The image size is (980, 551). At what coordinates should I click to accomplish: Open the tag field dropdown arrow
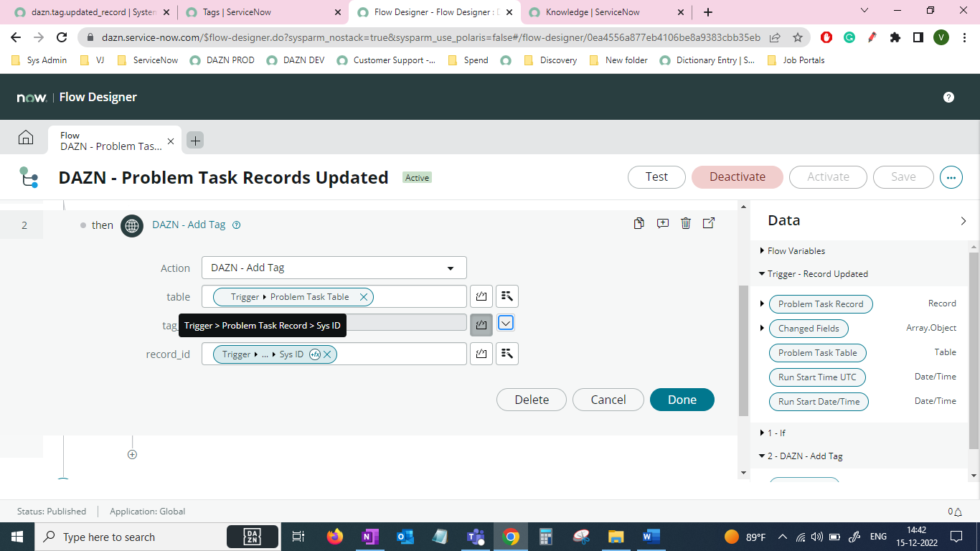click(506, 324)
